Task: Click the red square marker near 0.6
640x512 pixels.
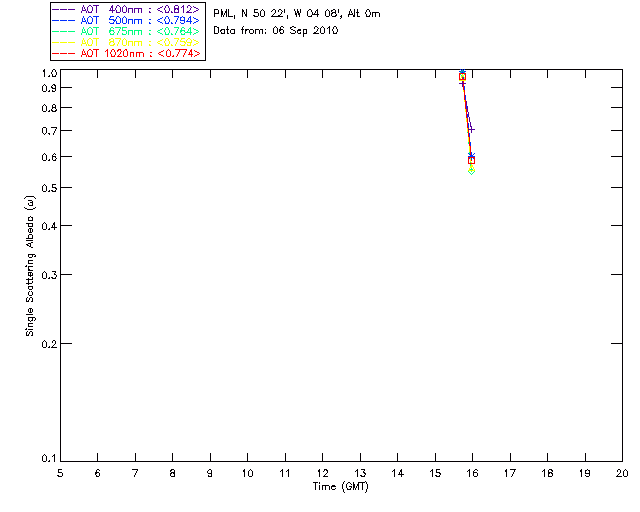Action: point(471,161)
